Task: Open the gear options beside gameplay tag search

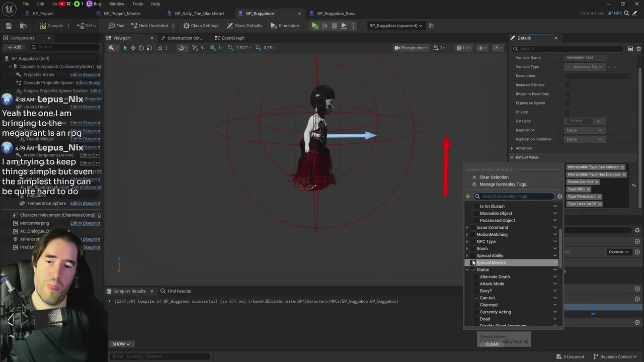Action: [x=559, y=197]
